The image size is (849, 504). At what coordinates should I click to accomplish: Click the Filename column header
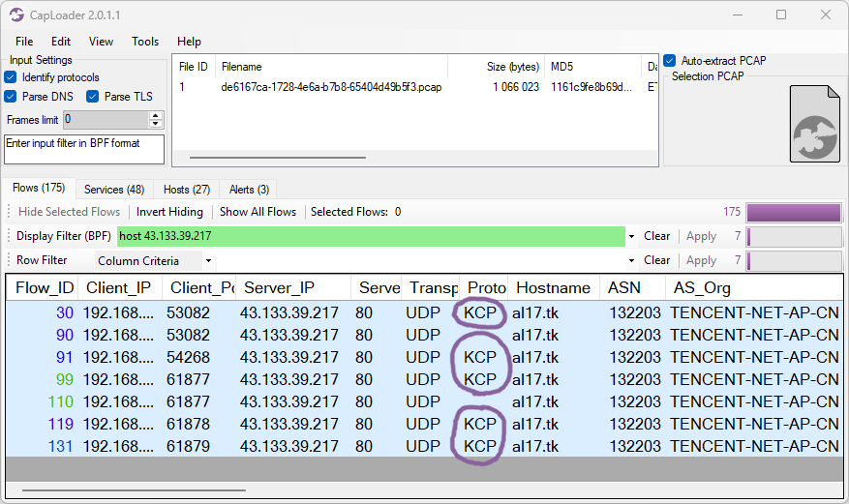[x=331, y=67]
